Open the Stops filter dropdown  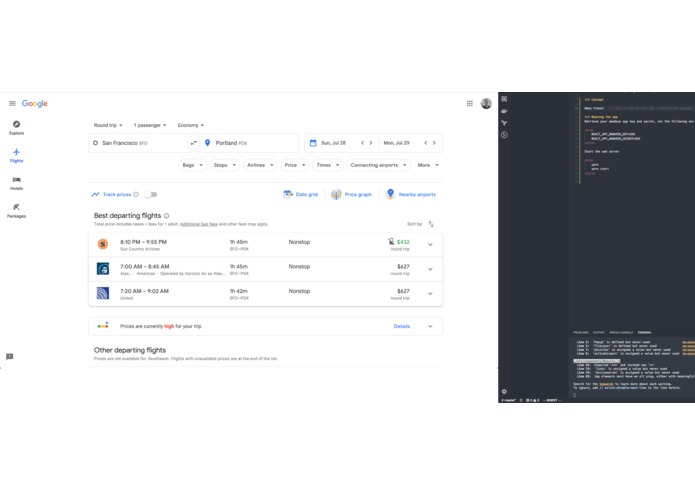pos(225,165)
